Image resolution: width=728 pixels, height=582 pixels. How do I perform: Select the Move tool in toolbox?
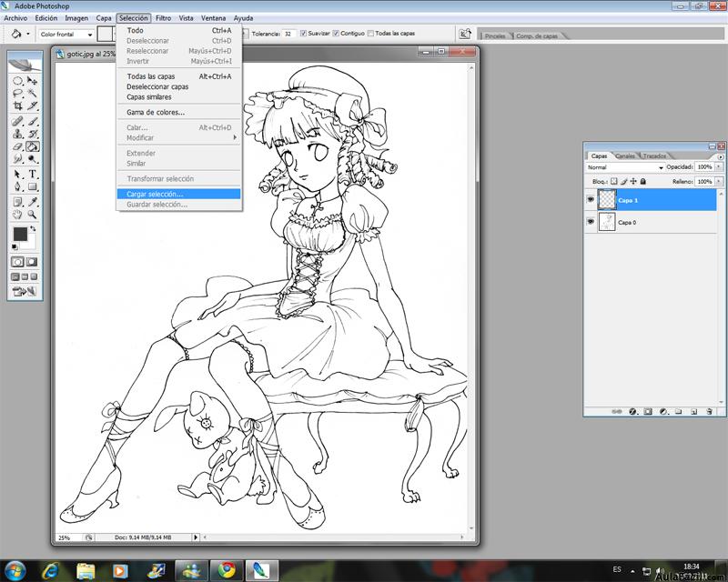[x=32, y=81]
